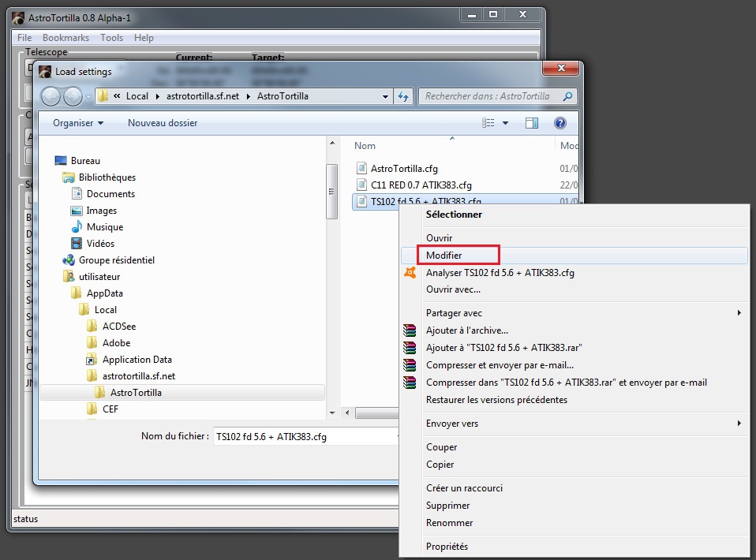The height and width of the screenshot is (560, 756).
Task: Click the Bibliothèques library icon
Action: [x=69, y=177]
